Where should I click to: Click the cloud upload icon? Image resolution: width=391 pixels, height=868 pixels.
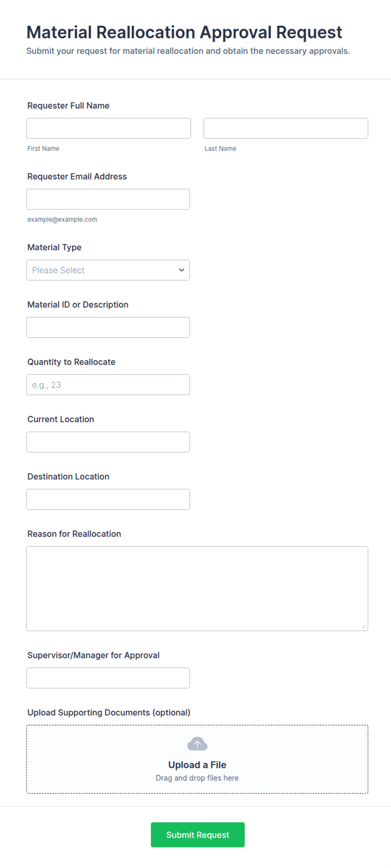tap(197, 744)
